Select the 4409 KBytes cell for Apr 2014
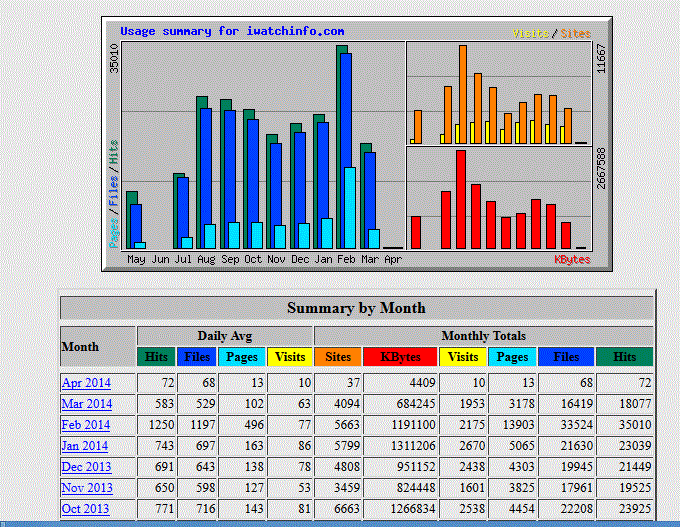The width and height of the screenshot is (680, 527). (x=400, y=383)
